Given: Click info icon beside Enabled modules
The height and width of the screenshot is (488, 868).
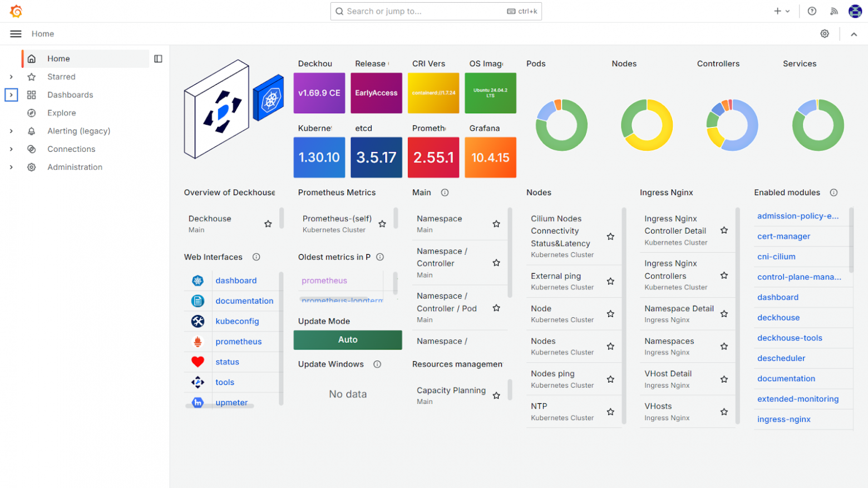Looking at the screenshot, I should tap(834, 193).
